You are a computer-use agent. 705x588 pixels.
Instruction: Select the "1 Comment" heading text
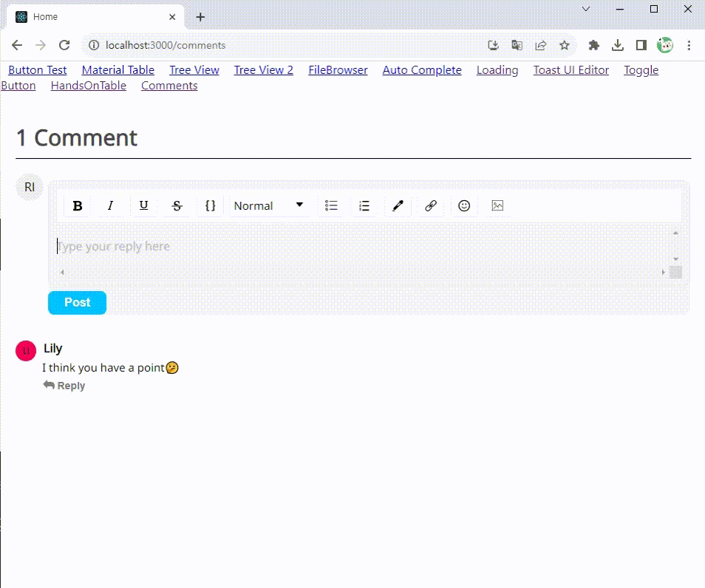76,137
